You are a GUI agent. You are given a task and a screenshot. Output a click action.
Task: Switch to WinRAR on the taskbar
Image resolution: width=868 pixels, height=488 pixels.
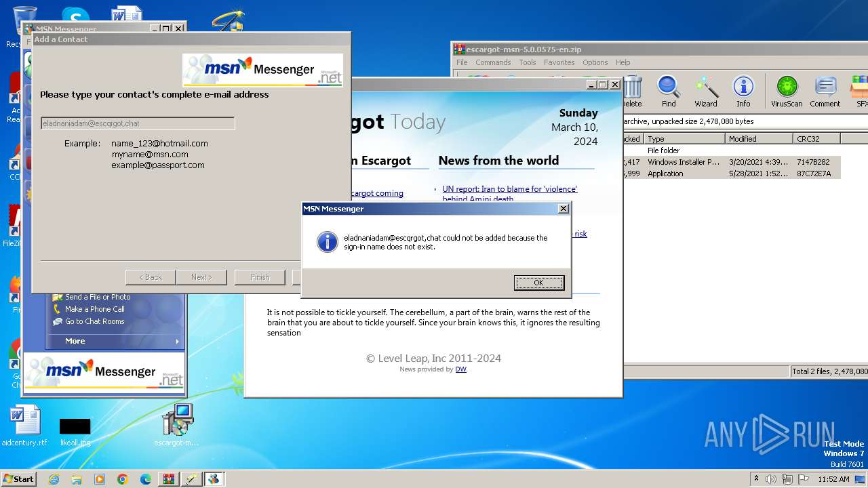tap(169, 479)
